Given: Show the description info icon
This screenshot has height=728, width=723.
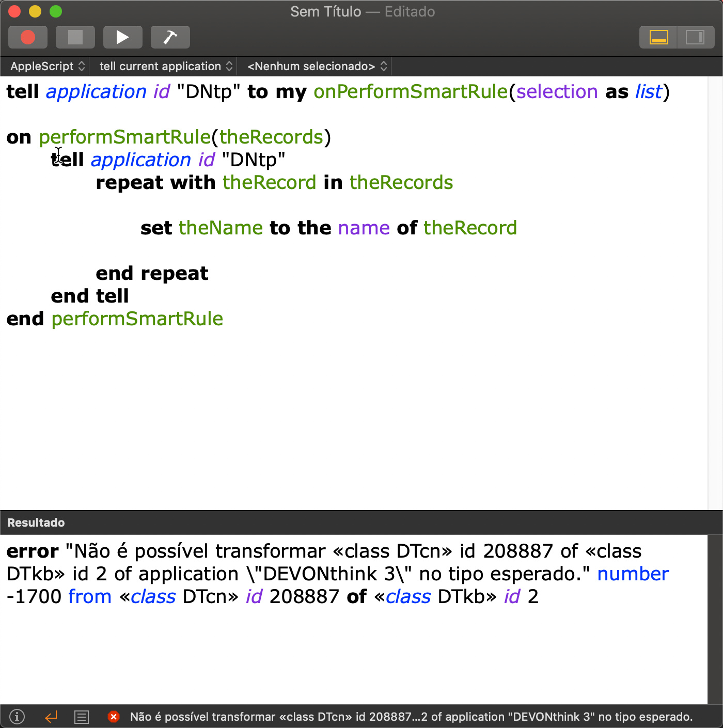Looking at the screenshot, I should [17, 717].
